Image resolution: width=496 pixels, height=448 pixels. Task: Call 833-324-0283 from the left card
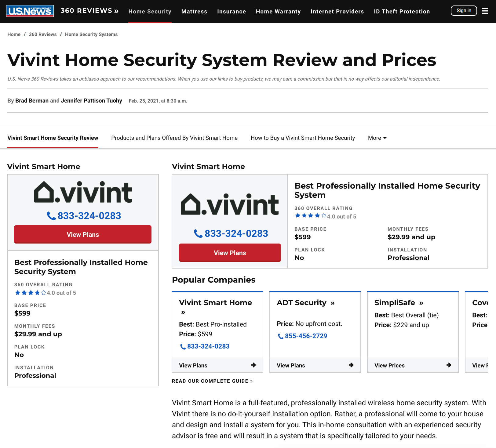(89, 216)
